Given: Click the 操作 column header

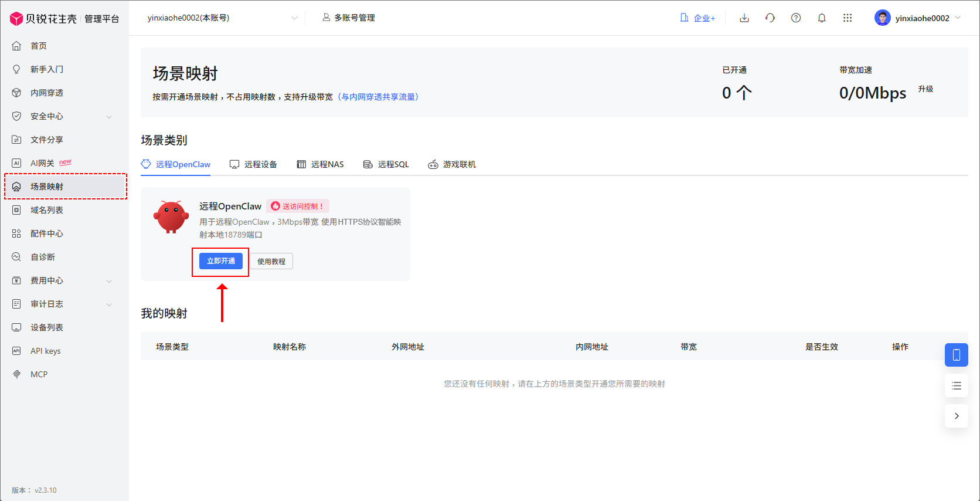Looking at the screenshot, I should coord(900,347).
